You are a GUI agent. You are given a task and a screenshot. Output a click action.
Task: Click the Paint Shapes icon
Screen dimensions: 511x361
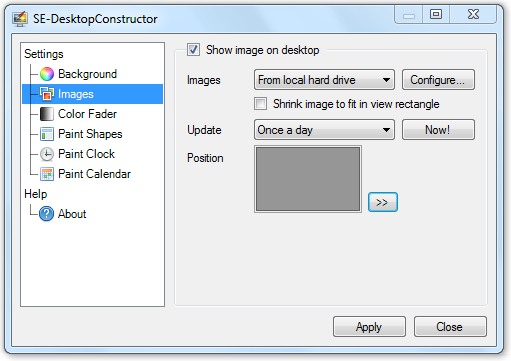(x=47, y=134)
